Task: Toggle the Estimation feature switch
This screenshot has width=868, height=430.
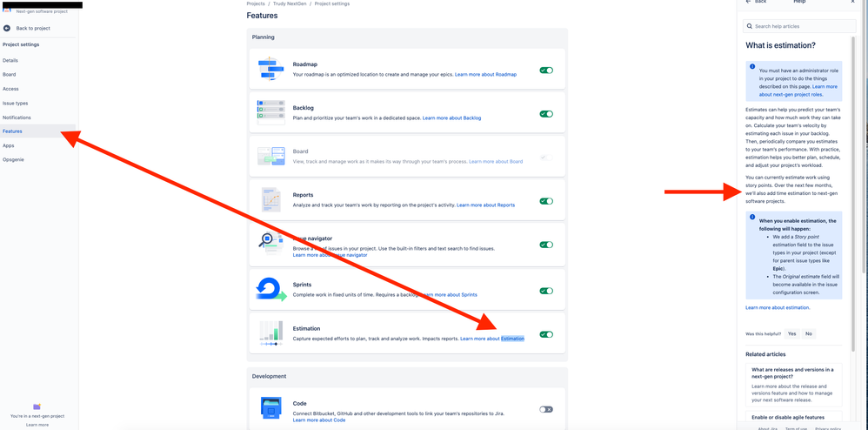Action: (546, 334)
